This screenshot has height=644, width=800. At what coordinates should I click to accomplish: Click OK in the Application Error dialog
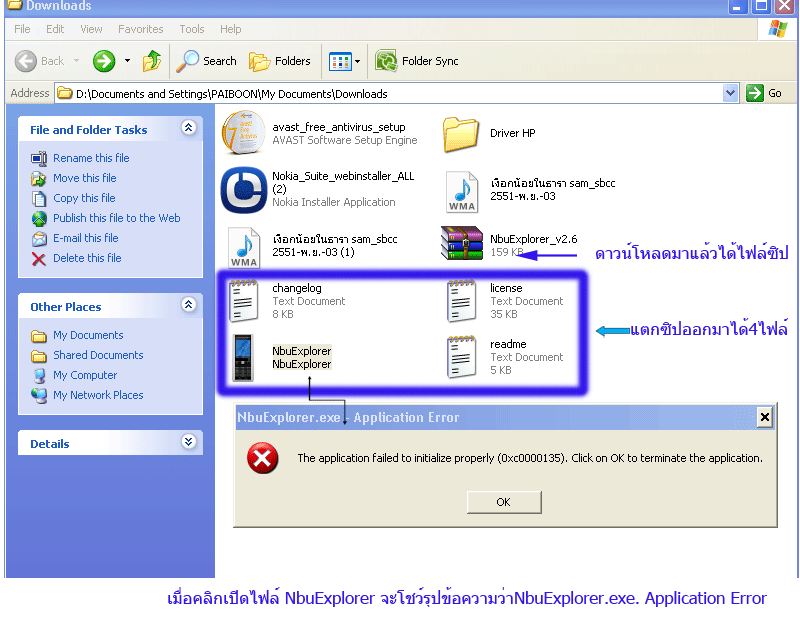click(x=504, y=502)
